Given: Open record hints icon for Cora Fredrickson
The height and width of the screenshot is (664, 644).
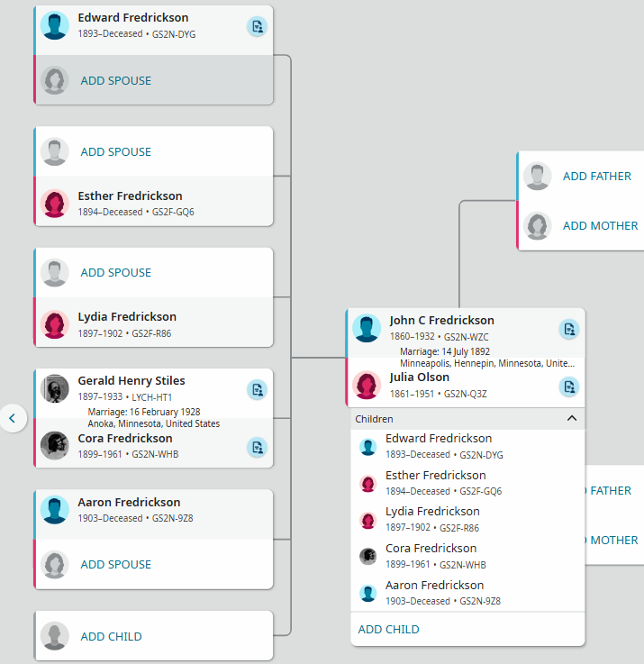Looking at the screenshot, I should click(x=257, y=447).
